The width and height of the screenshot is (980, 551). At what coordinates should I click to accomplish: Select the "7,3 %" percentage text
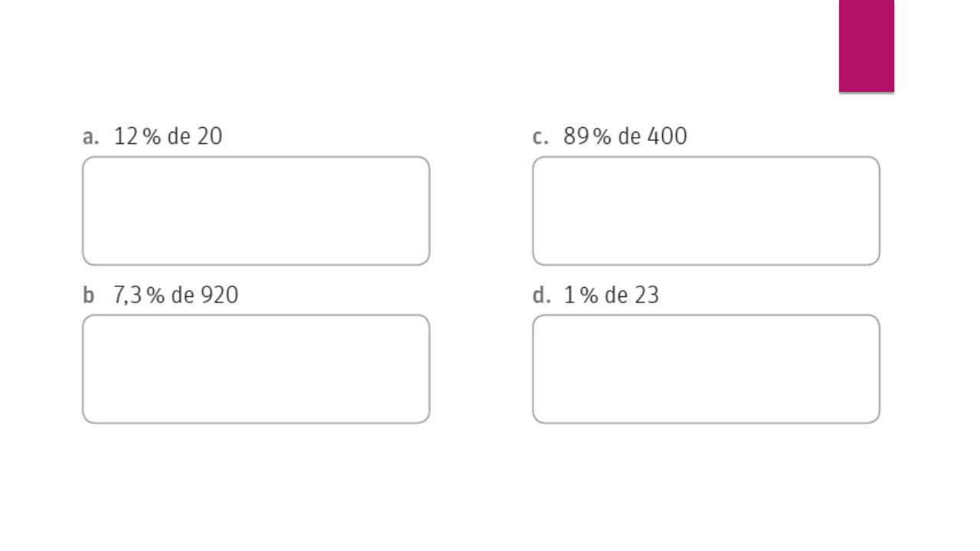(139, 295)
